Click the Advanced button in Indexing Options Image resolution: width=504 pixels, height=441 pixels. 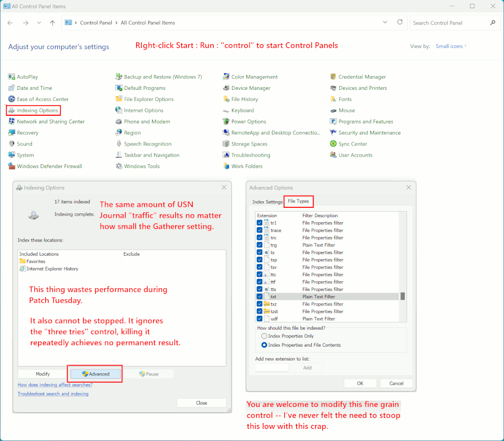point(95,374)
